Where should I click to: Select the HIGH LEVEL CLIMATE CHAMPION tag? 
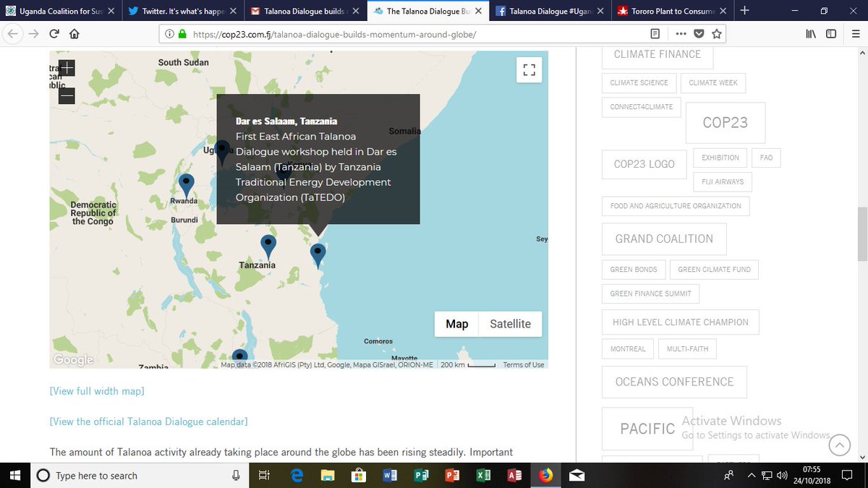pyautogui.click(x=680, y=322)
